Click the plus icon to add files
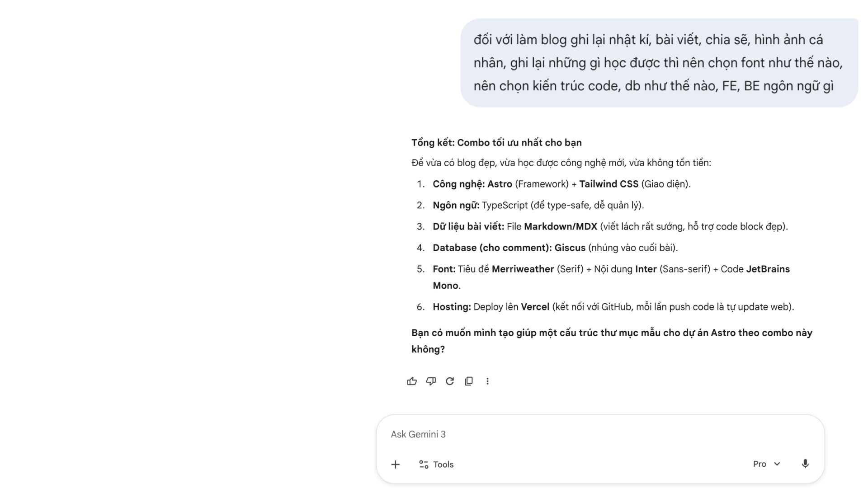 (x=396, y=465)
